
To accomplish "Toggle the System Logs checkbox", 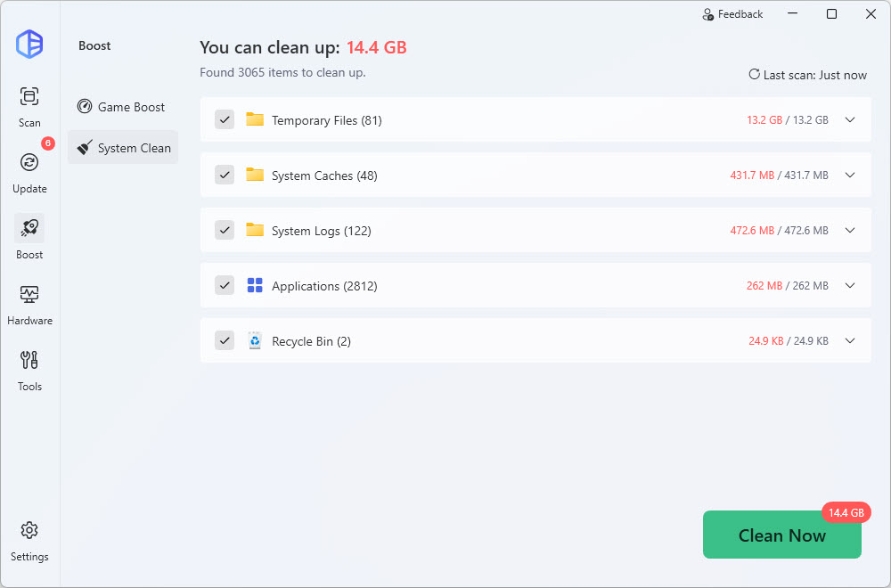I will [x=225, y=231].
